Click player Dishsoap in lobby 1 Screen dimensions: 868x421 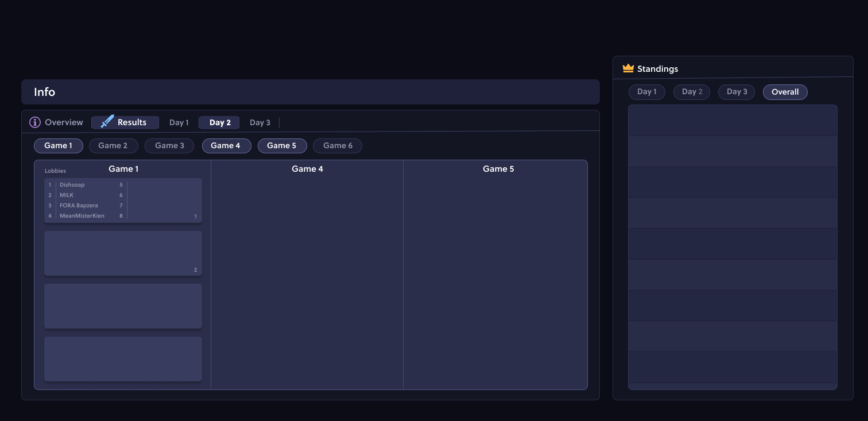coord(72,185)
